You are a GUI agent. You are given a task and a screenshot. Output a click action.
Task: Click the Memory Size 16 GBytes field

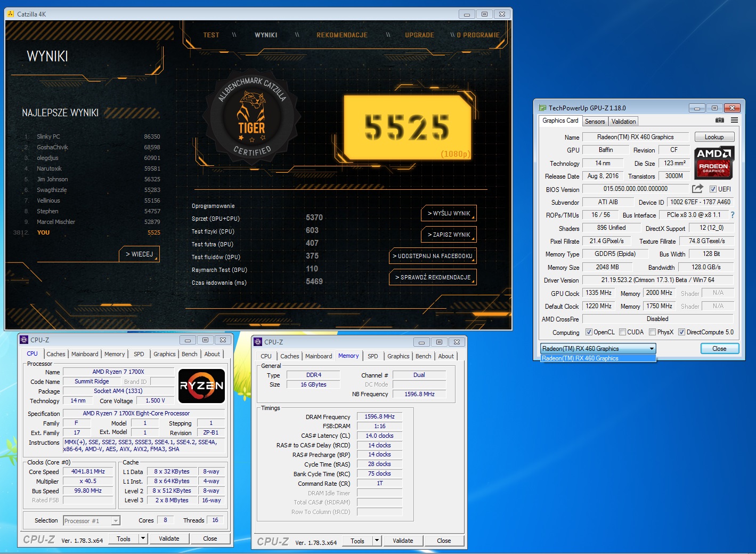point(313,384)
